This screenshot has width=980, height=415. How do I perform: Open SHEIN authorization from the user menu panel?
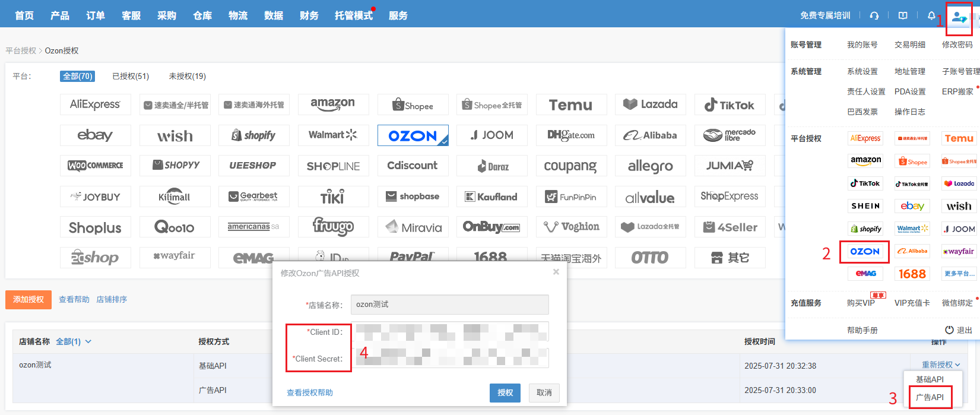point(865,206)
